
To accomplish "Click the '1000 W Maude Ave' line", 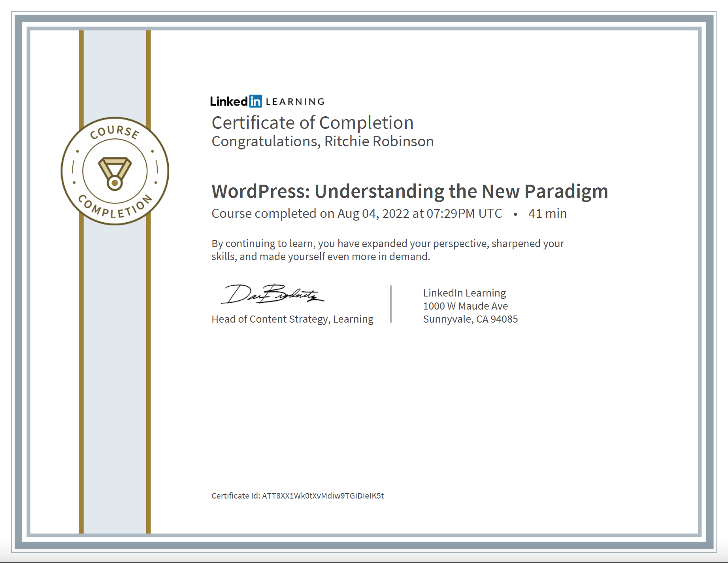I will [466, 306].
